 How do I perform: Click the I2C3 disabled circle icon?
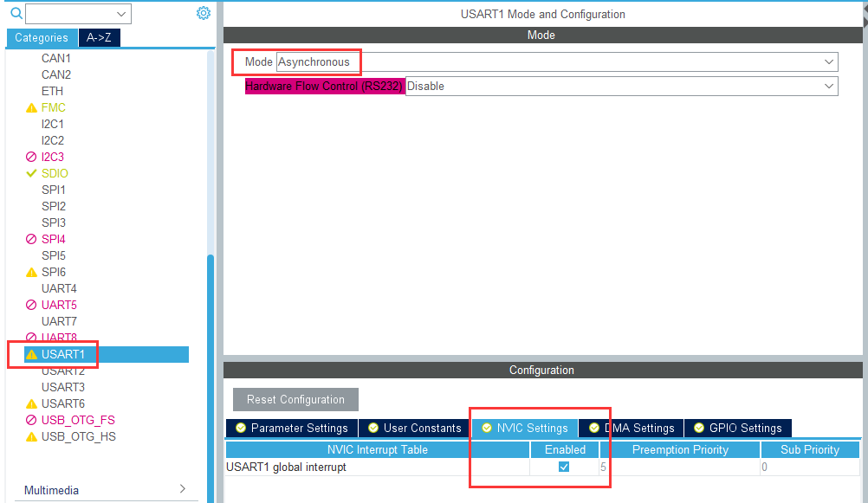coord(31,158)
